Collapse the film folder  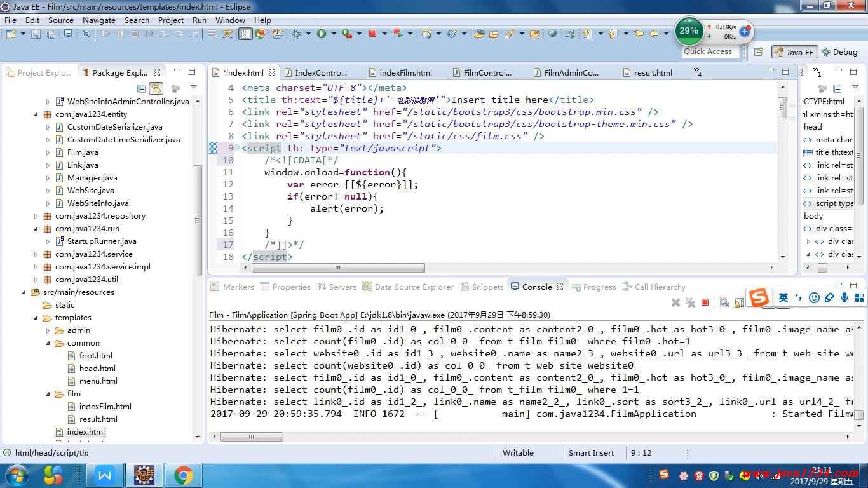(48, 394)
